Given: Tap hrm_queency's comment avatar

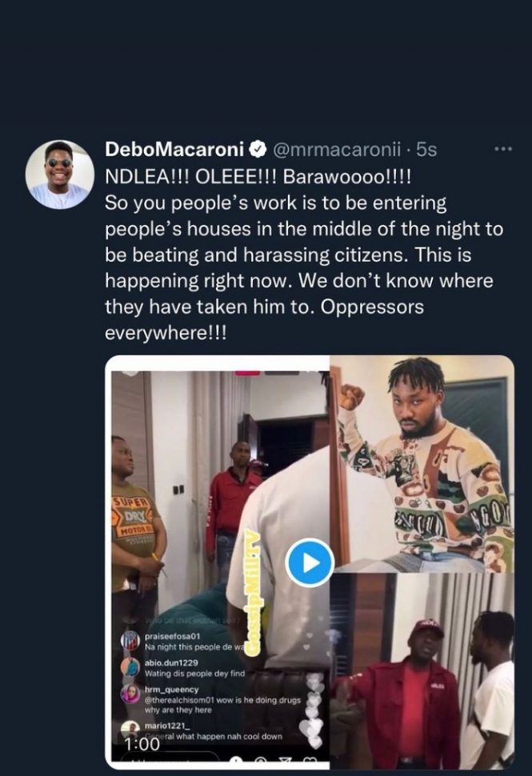Looking at the screenshot, I should pyautogui.click(x=131, y=694).
